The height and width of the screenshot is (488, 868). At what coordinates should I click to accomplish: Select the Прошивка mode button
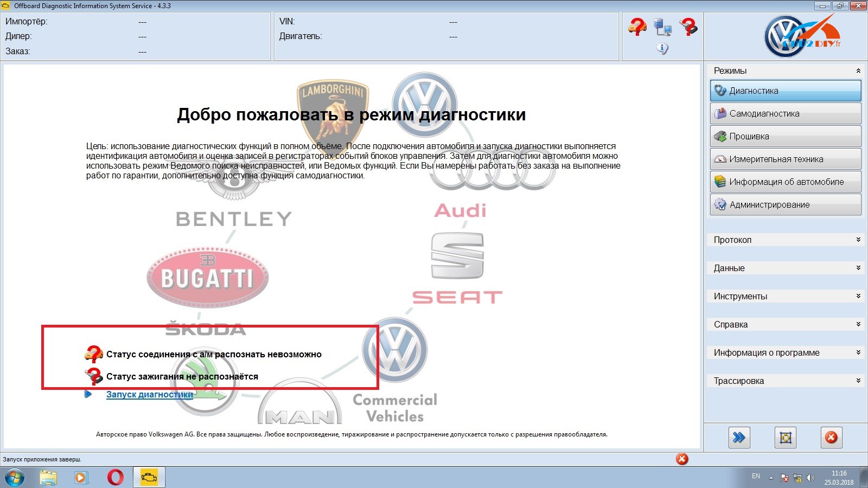click(785, 136)
